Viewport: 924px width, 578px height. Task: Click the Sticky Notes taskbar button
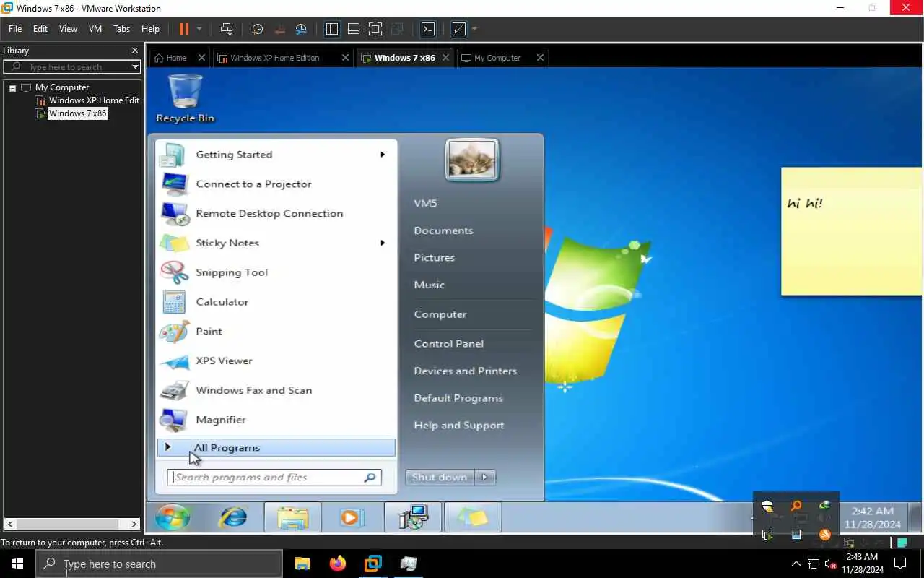[472, 517]
